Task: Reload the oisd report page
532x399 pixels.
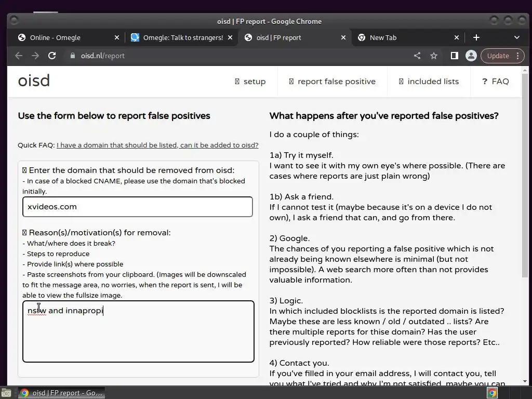Action: (x=52, y=56)
